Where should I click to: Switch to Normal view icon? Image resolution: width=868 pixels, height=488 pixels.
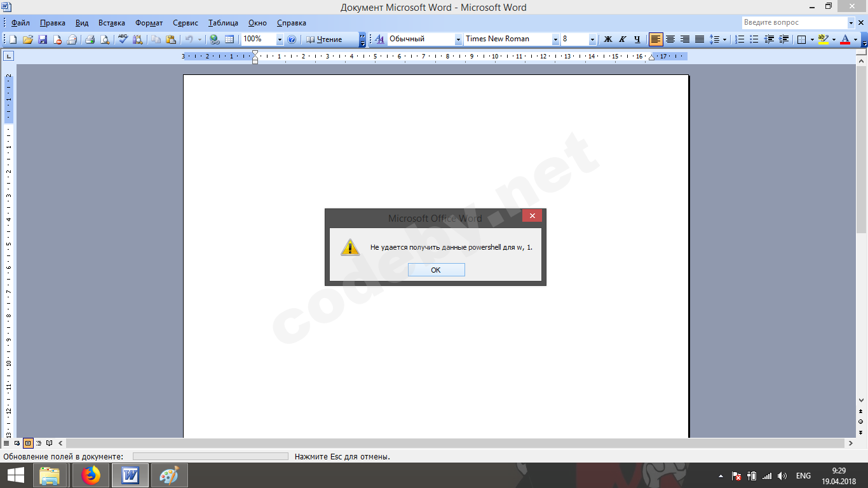(6, 443)
